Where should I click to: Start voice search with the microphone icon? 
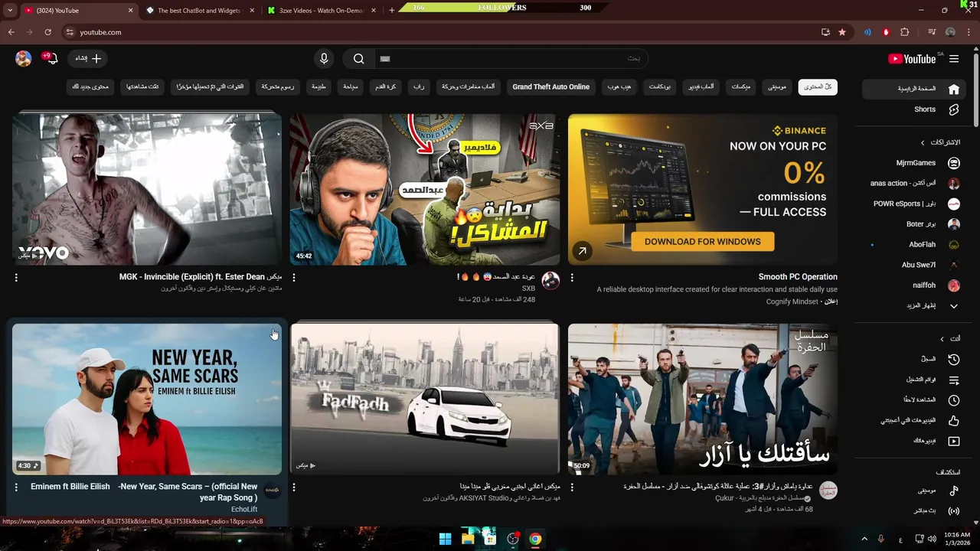coord(324,59)
